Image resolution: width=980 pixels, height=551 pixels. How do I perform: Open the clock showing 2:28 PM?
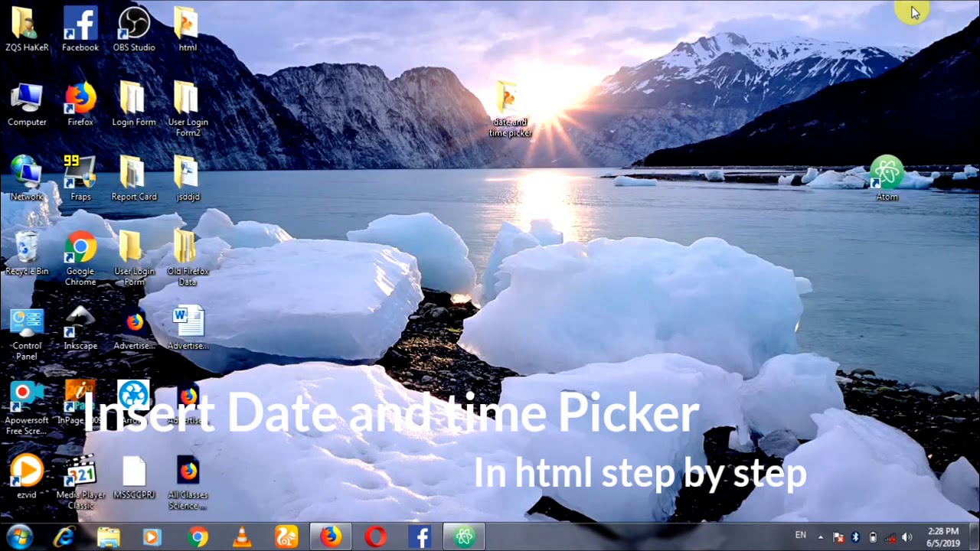pyautogui.click(x=942, y=536)
